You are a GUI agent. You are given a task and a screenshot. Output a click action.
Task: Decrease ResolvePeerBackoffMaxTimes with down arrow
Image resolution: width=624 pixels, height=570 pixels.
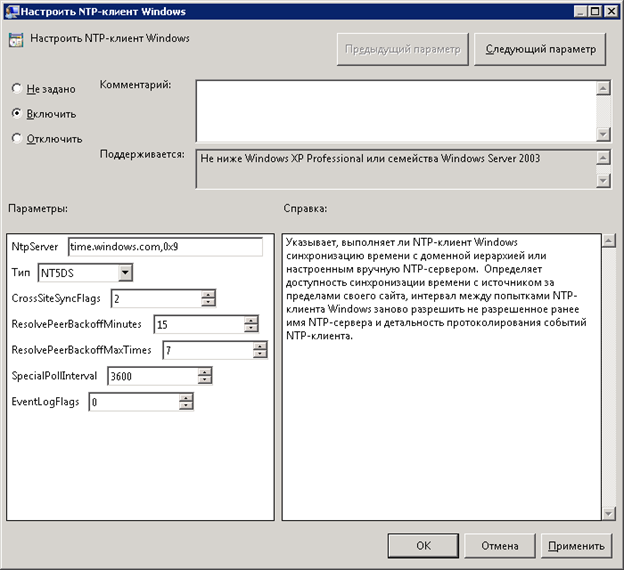coord(260,354)
